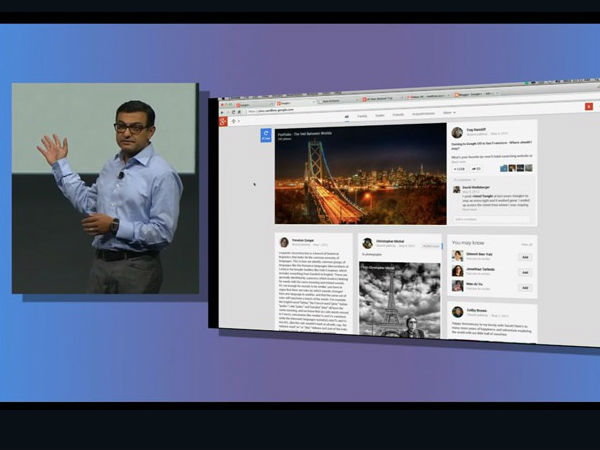The image size is (600, 450).
Task: Add the third person in You may know
Action: pyautogui.click(x=525, y=286)
